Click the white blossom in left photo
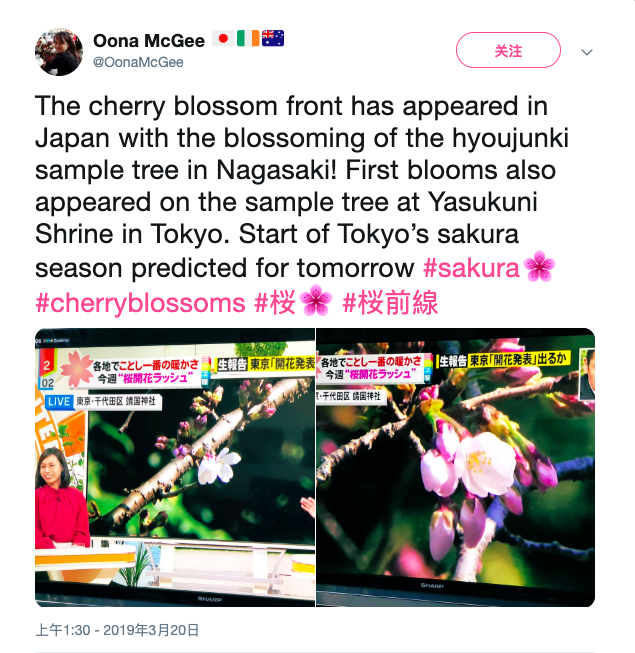The image size is (635, 653). (x=219, y=466)
